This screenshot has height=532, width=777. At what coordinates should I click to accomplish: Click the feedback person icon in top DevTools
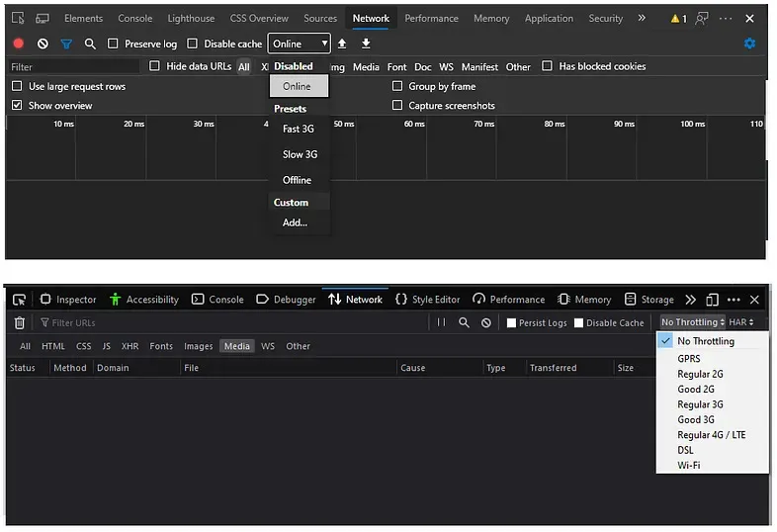coord(702,19)
